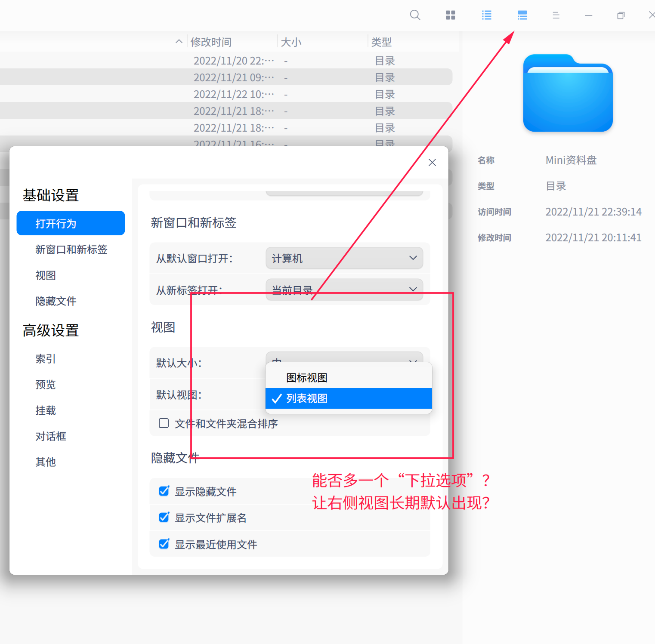
Task: Click 其他 under 高级设置
Action: pos(45,462)
